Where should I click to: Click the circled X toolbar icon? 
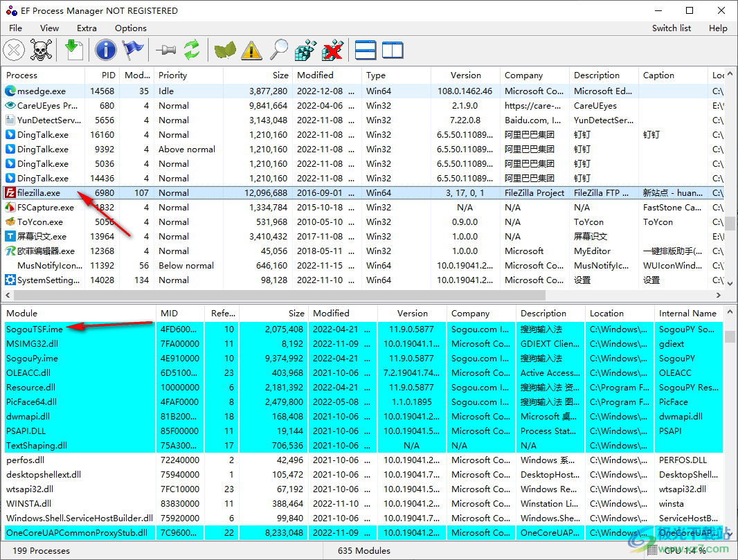click(x=14, y=50)
